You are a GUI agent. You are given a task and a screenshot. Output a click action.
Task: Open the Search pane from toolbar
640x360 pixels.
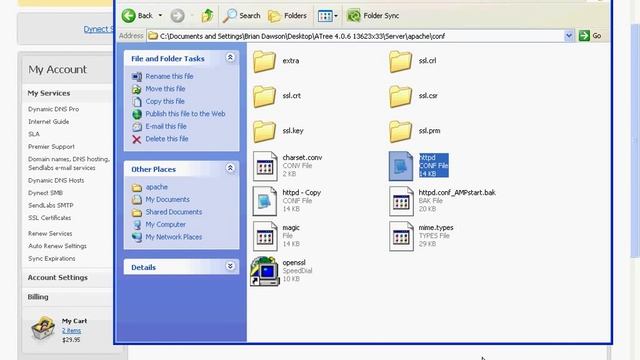[241, 16]
